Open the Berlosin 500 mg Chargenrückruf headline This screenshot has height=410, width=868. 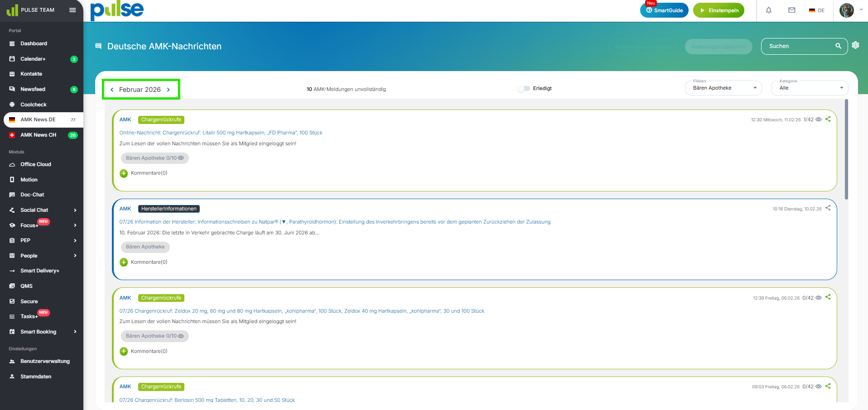pos(207,400)
